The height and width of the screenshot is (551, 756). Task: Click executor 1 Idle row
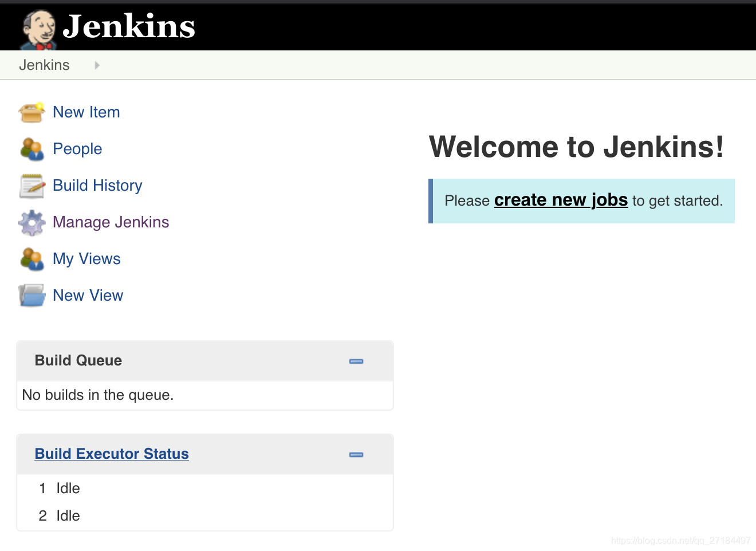pos(205,488)
